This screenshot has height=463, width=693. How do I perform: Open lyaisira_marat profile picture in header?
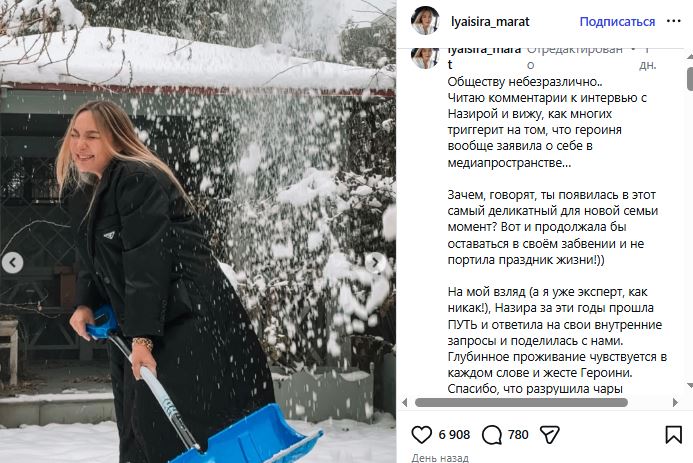click(425, 21)
